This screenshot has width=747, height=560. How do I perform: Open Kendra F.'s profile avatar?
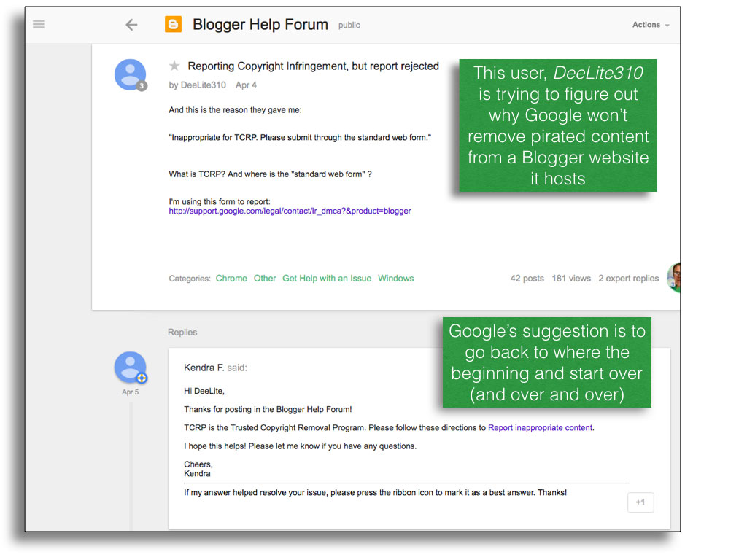130,367
